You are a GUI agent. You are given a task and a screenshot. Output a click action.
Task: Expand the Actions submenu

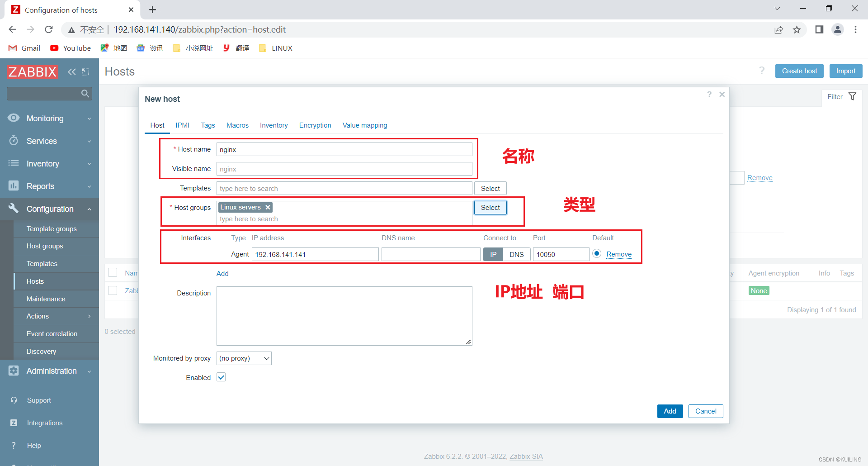pyautogui.click(x=89, y=316)
